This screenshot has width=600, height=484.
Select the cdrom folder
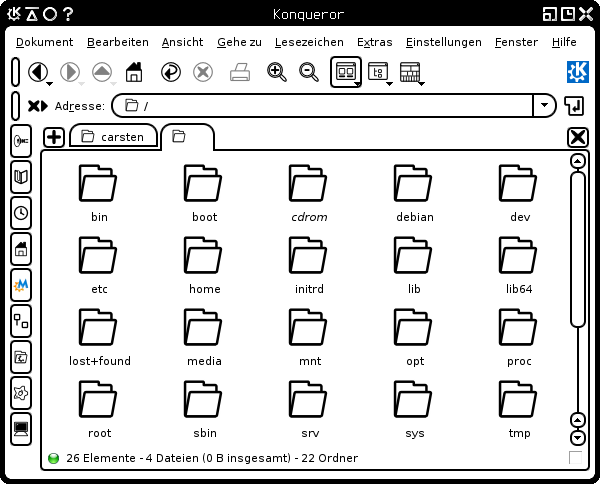(309, 194)
